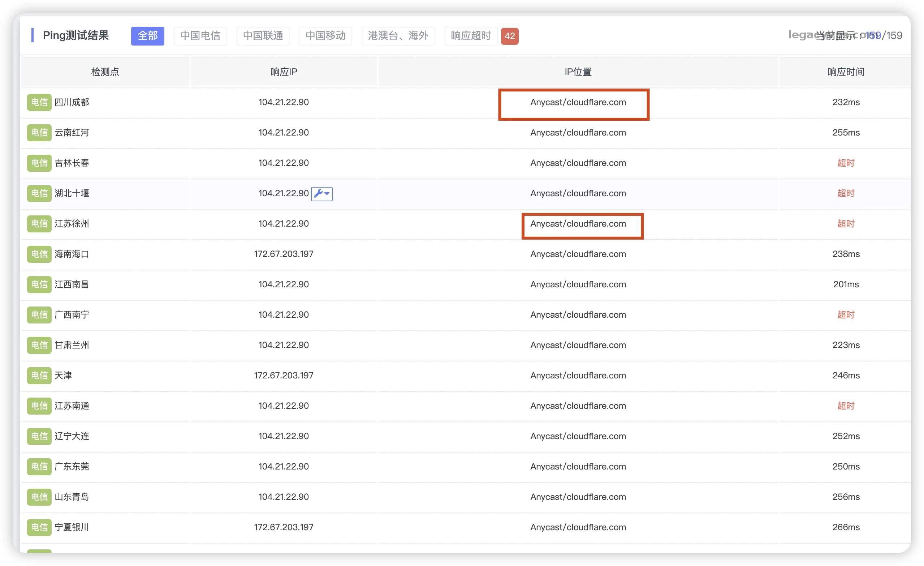Switch to 中国电信 filter tab
Viewport: 924px width, 566px height.
[200, 36]
